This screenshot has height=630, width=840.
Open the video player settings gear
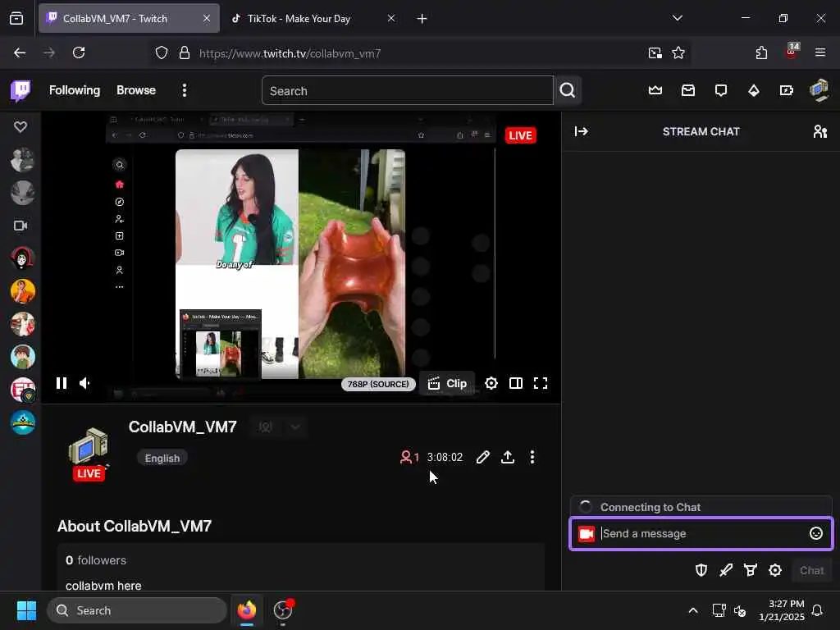[491, 383]
